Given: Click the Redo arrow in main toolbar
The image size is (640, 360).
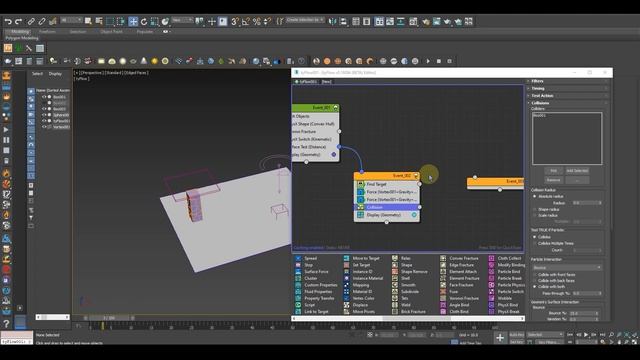Looking at the screenshot, I should pyautogui.click(x=18, y=21).
